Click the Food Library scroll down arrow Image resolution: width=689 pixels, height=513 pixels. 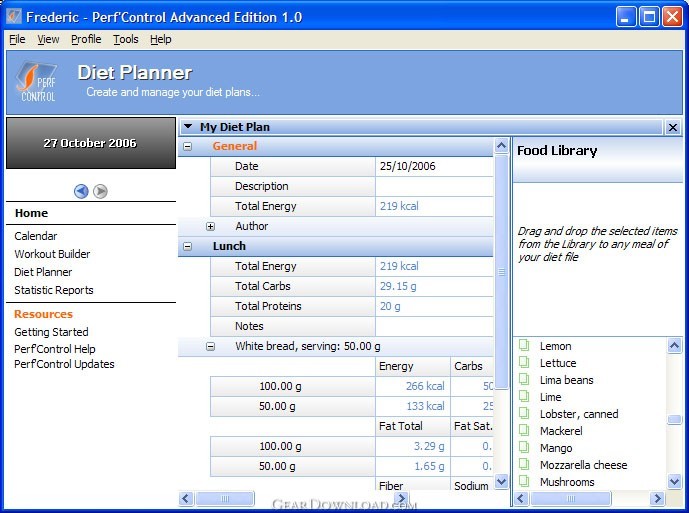tap(674, 481)
